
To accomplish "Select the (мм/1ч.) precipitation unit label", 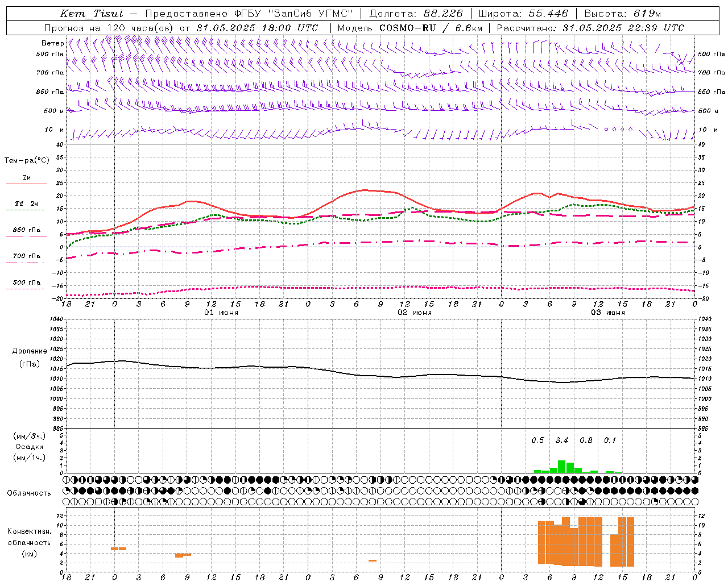I will tap(30, 458).
